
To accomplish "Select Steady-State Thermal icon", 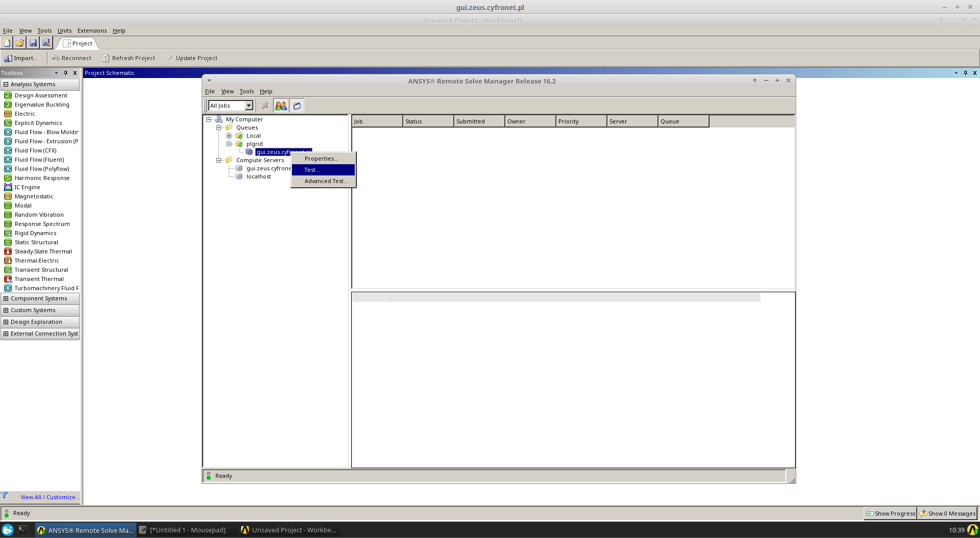I will click(x=8, y=251).
